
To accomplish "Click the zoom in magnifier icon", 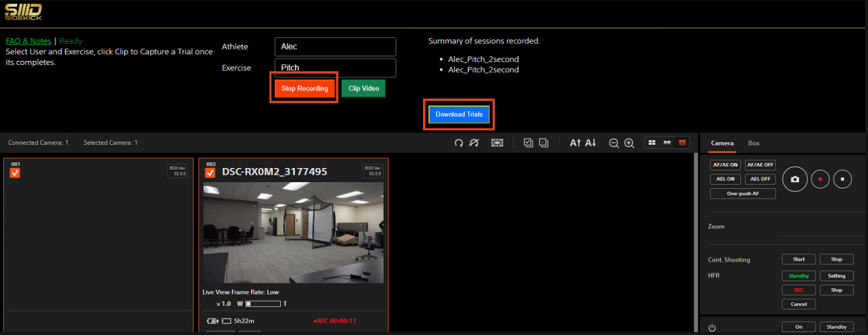I will point(629,143).
